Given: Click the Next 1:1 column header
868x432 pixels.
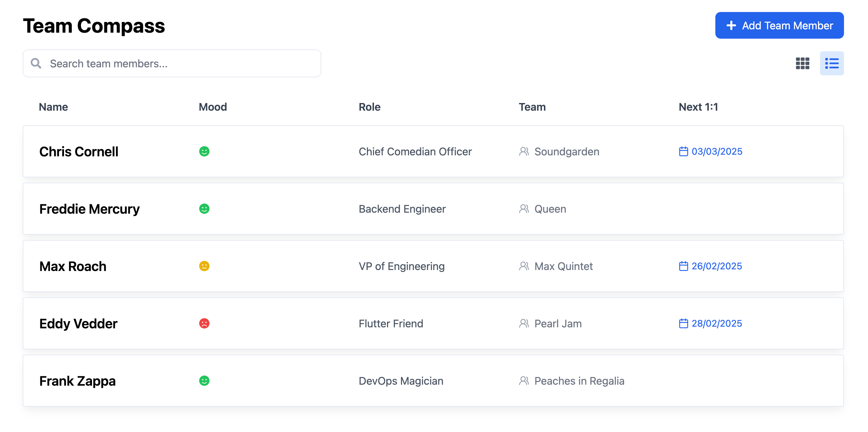Looking at the screenshot, I should pos(698,107).
